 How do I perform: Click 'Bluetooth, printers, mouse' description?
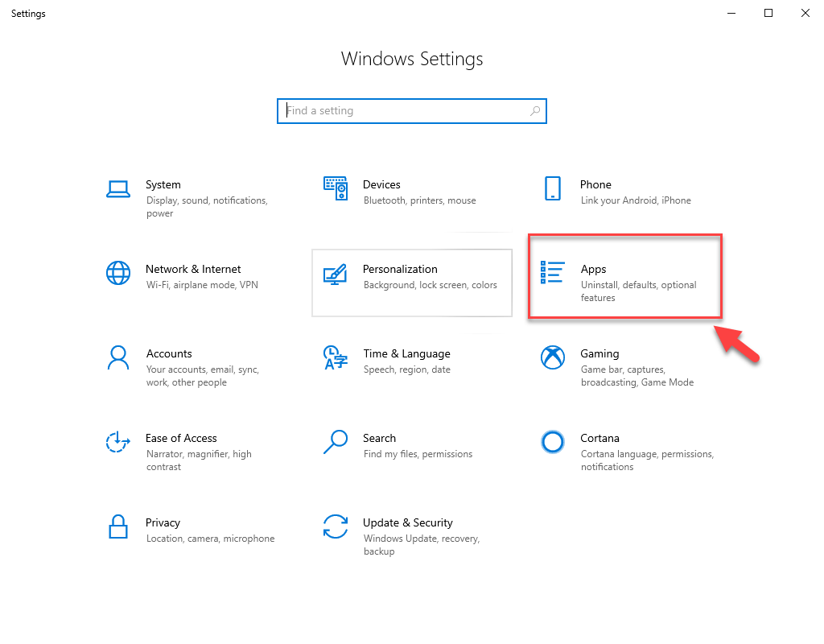click(x=419, y=200)
